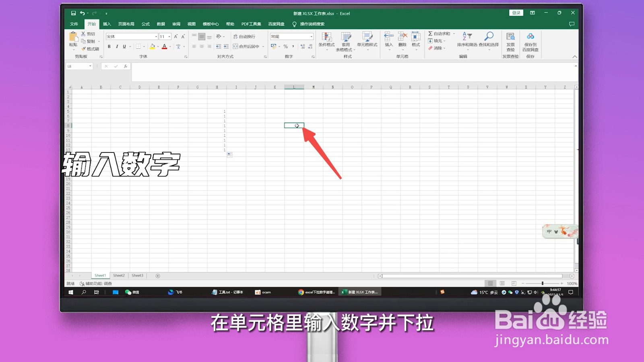The image size is (644, 362).
Task: Toggle italic formatting with the I icon
Action: click(117, 46)
